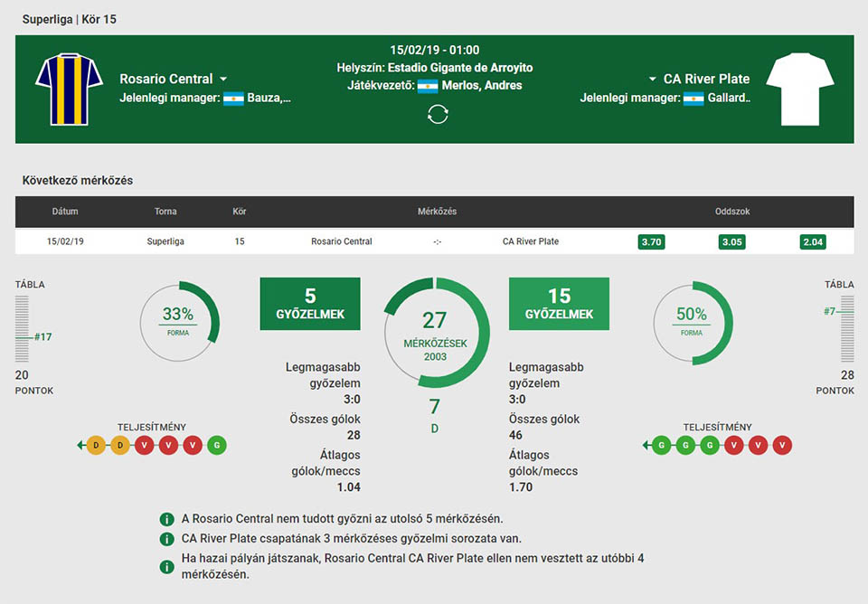Click the Superliga | Kör 15 heading
Viewport: 868px width, 604px height.
pyautogui.click(x=70, y=19)
